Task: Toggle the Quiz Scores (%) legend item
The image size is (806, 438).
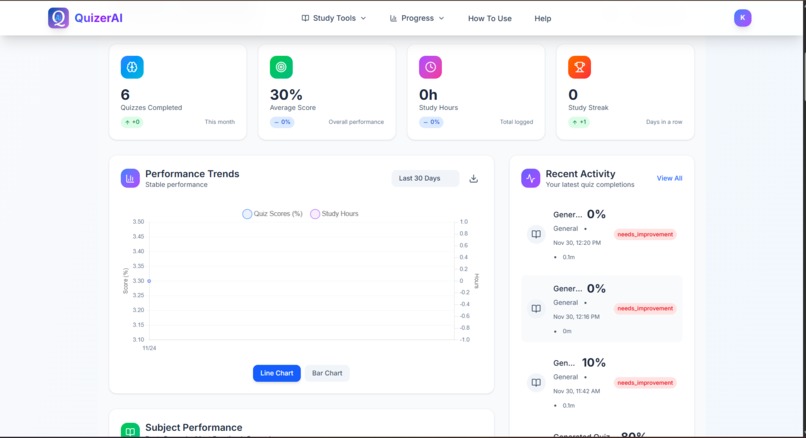Action: pos(272,214)
